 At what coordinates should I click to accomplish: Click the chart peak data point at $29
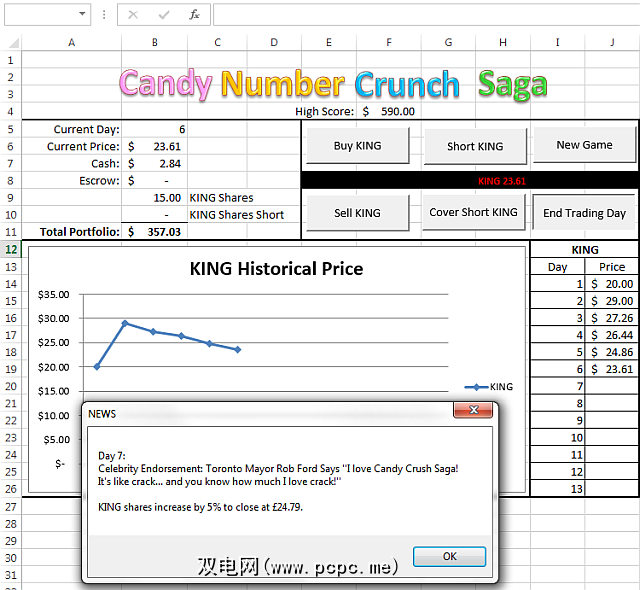coord(125,323)
